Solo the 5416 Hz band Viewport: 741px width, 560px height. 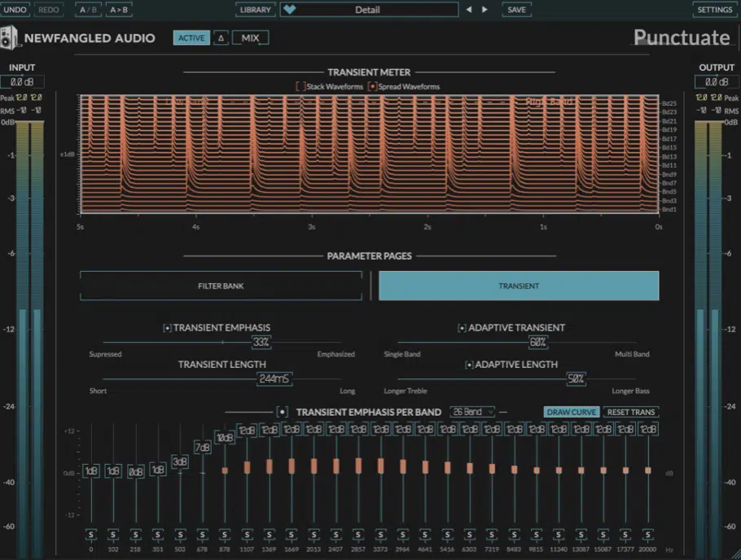(x=447, y=535)
